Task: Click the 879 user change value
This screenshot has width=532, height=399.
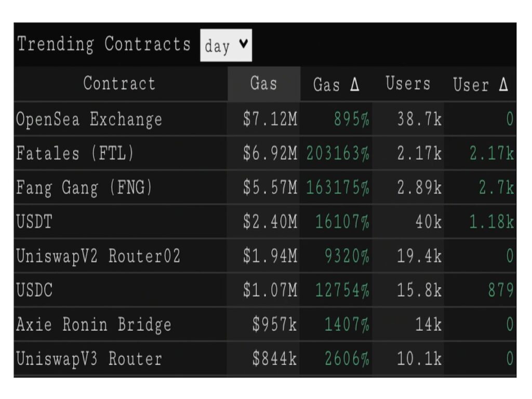Action: point(501,290)
